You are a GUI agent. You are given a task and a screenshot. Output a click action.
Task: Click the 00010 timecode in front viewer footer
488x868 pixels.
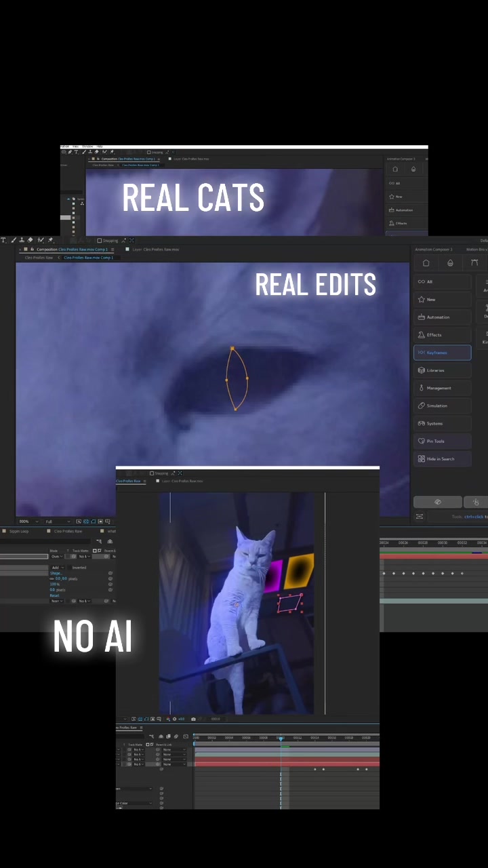pos(216,719)
